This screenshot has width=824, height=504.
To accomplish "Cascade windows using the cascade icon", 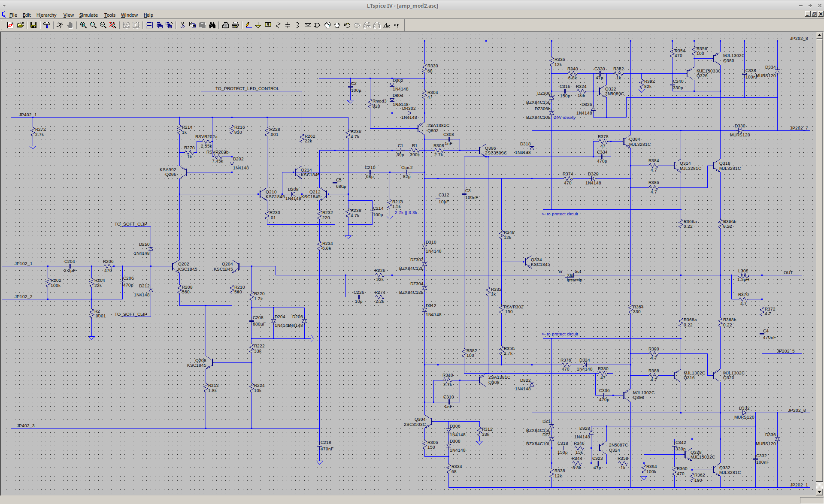I will click(x=159, y=25).
